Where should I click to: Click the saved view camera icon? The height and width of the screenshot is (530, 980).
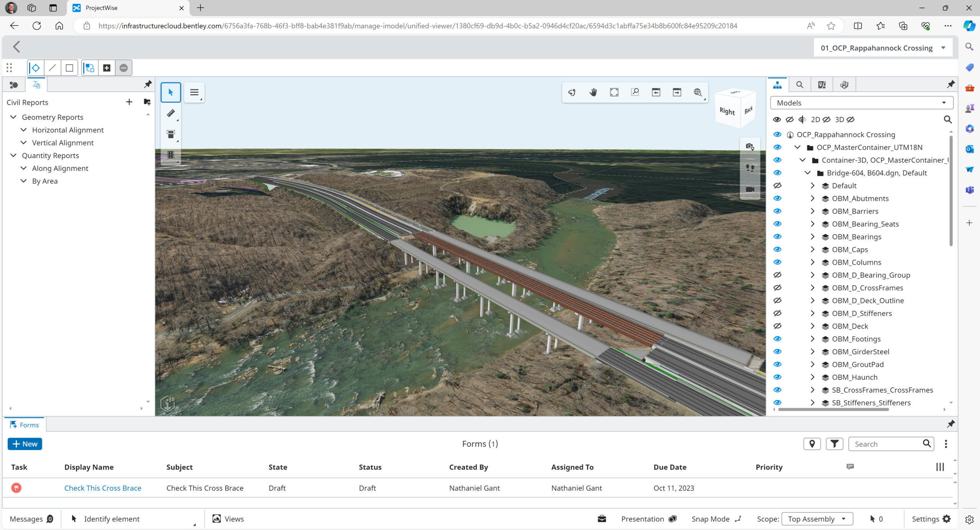tap(750, 146)
